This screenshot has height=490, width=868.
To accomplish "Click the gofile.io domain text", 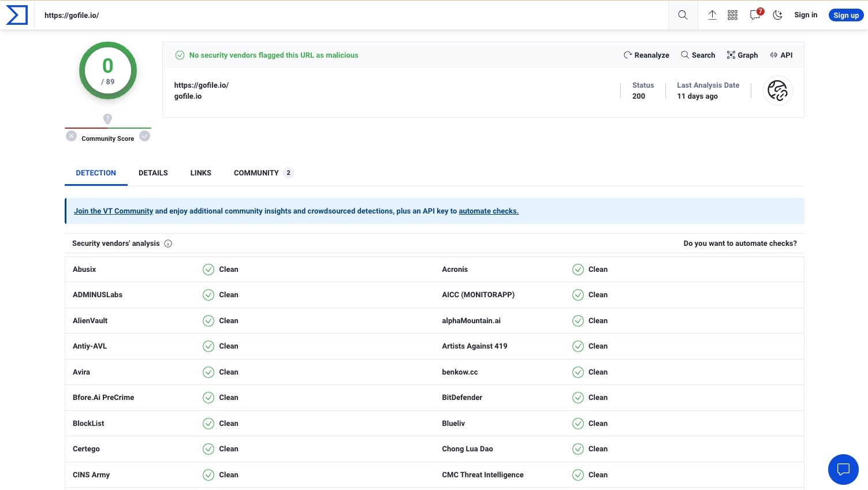I will pyautogui.click(x=188, y=96).
